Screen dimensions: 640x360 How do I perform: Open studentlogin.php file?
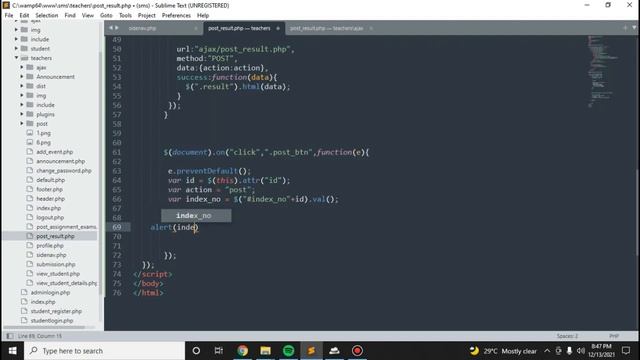(x=52, y=321)
